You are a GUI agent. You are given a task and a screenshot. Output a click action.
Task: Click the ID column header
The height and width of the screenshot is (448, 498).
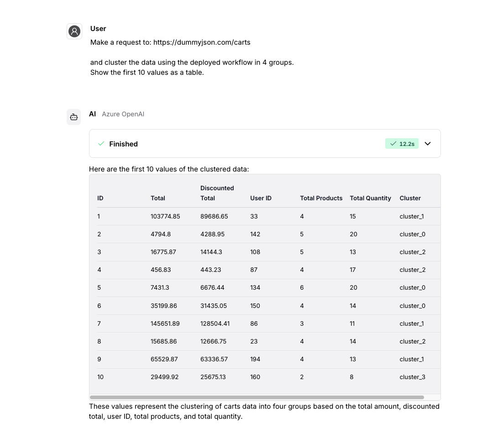(100, 198)
